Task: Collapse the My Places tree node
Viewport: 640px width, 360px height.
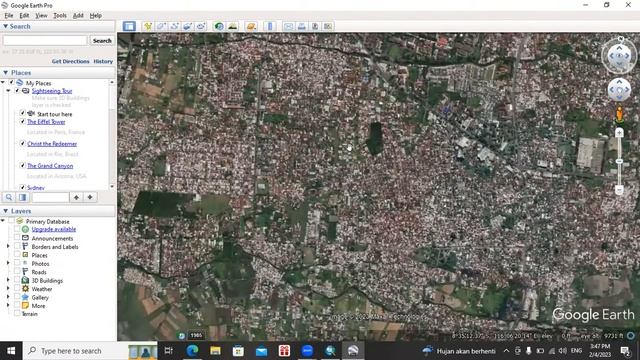Action: point(3,83)
